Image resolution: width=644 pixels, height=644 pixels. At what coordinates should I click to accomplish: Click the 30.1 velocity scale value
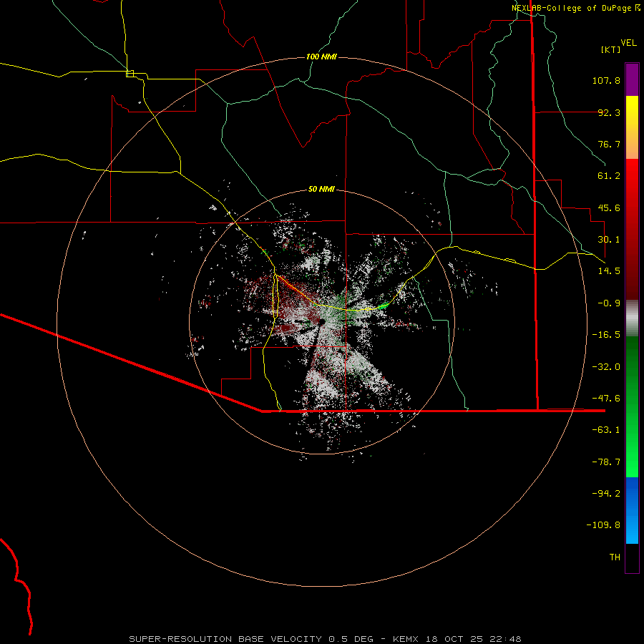tap(609, 240)
